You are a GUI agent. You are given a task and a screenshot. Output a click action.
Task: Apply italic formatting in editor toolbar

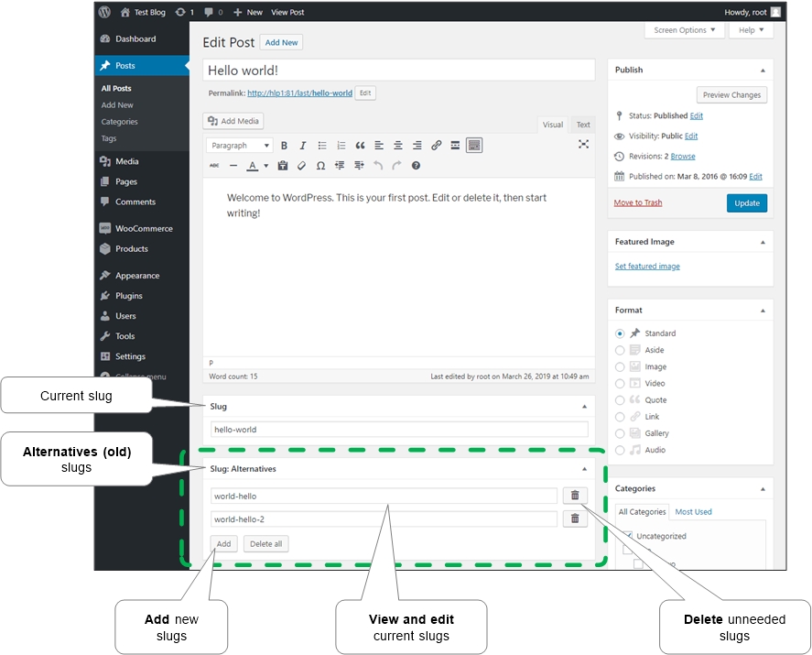pos(303,146)
